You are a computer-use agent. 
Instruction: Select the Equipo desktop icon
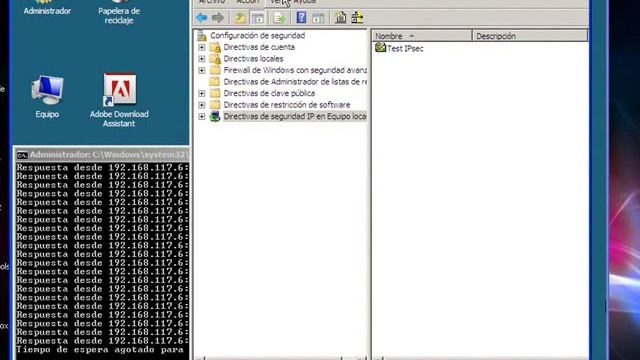tap(47, 97)
